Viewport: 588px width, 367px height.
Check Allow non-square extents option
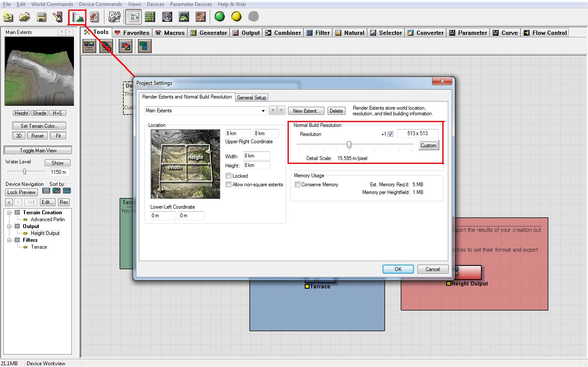pos(229,185)
